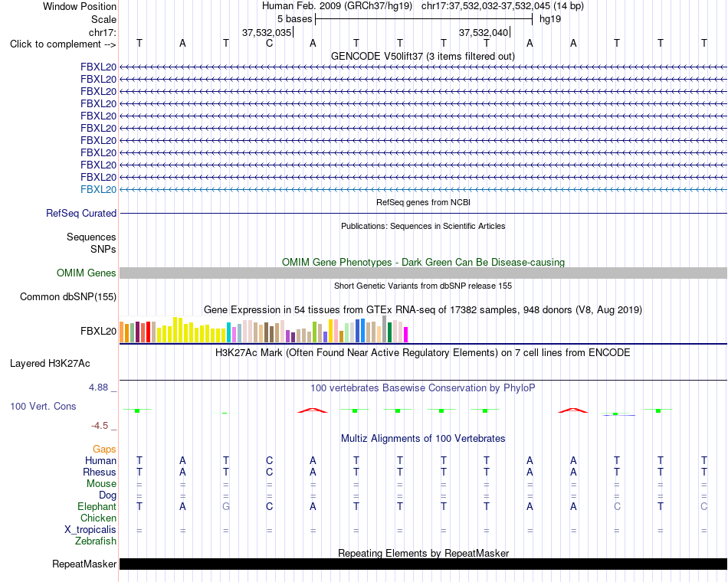Open the RefSeq Curated track label
The height and width of the screenshot is (582, 728).
(x=81, y=213)
